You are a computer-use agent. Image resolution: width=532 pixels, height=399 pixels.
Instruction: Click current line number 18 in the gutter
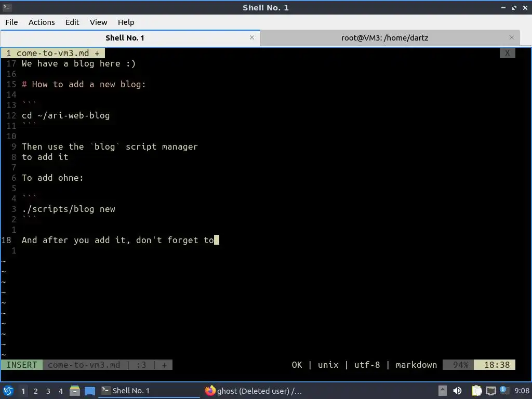coord(6,240)
